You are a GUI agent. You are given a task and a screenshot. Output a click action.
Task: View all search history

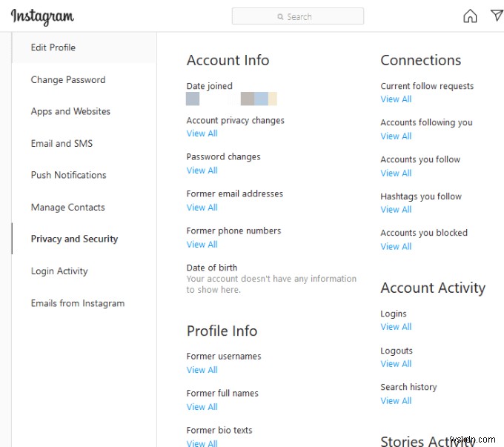396,401
